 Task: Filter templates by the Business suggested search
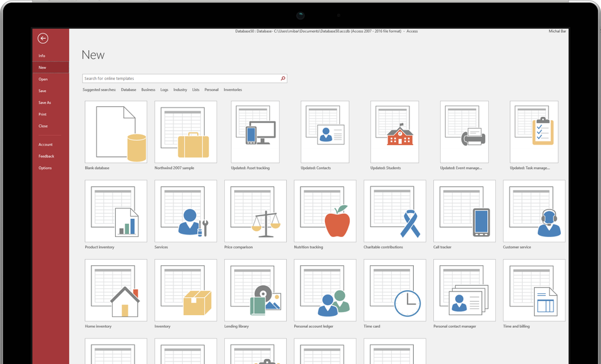point(148,89)
